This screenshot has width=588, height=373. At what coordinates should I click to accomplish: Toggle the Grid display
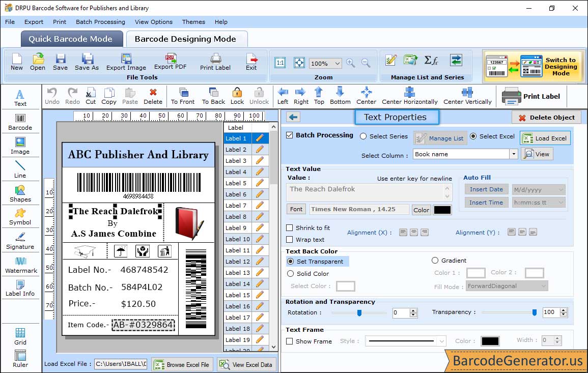click(x=20, y=336)
